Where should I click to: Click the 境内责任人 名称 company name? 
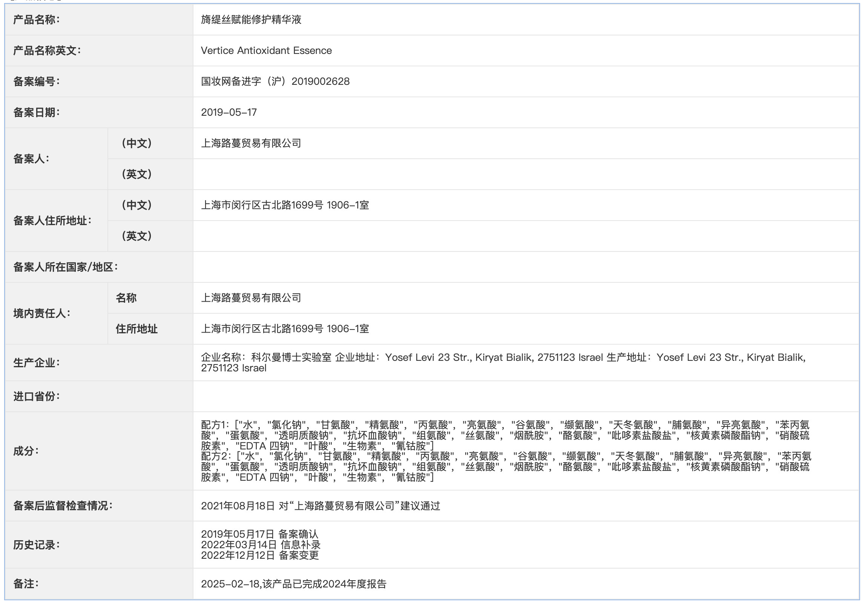pos(251,298)
